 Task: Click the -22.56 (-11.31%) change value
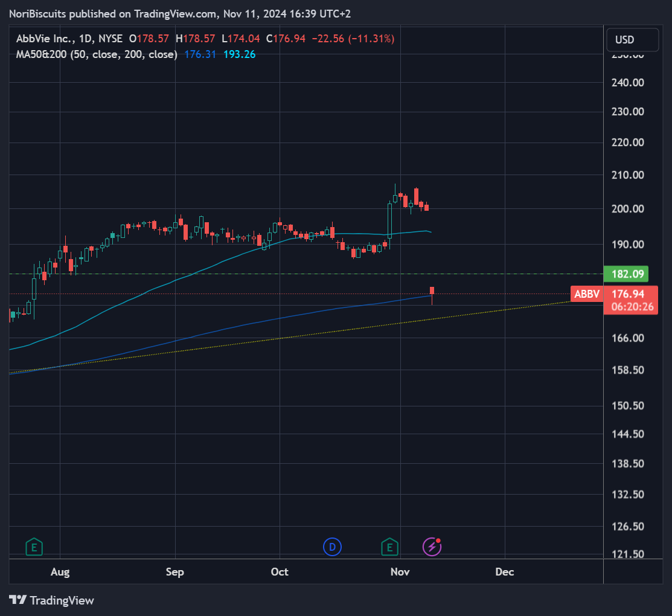[x=353, y=39]
